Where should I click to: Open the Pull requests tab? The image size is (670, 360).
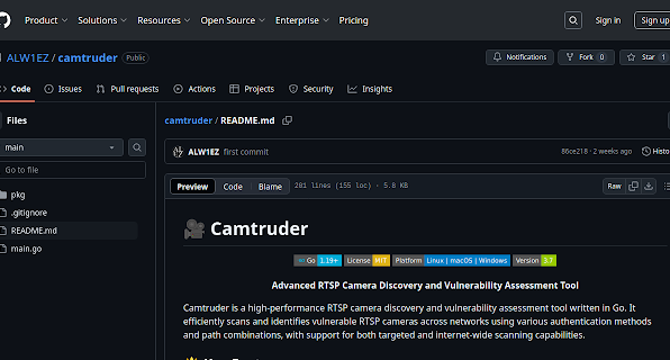[127, 89]
